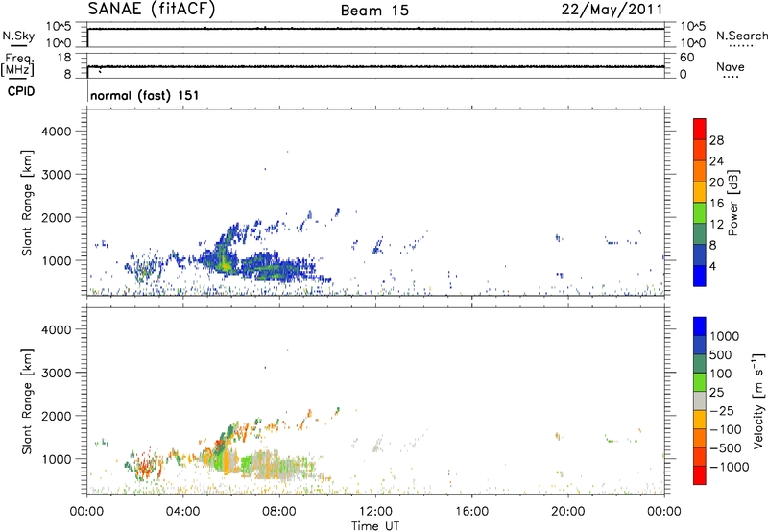
Task: Pick the yellow Velocity segment between -100 and -25
Action: click(700, 420)
